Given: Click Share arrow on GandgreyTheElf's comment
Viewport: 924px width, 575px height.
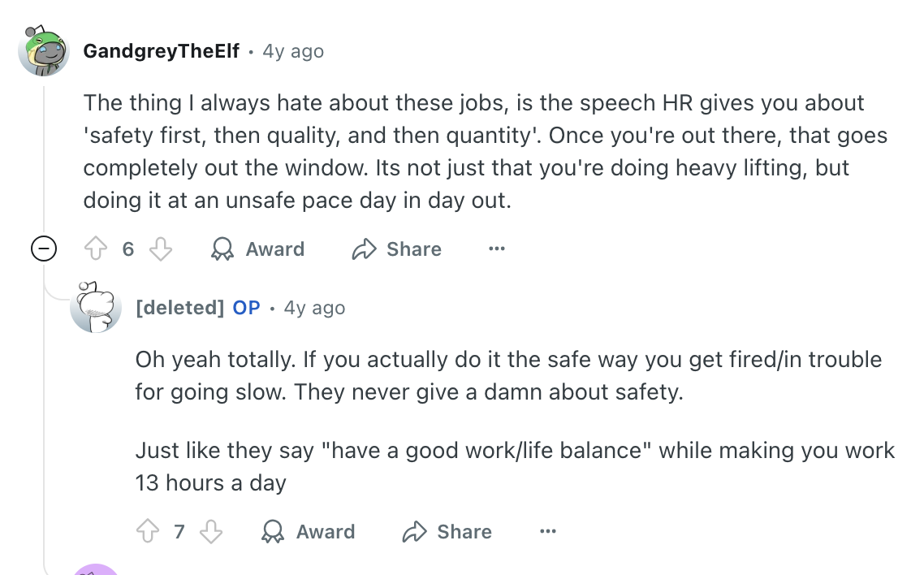Looking at the screenshot, I should [x=364, y=249].
